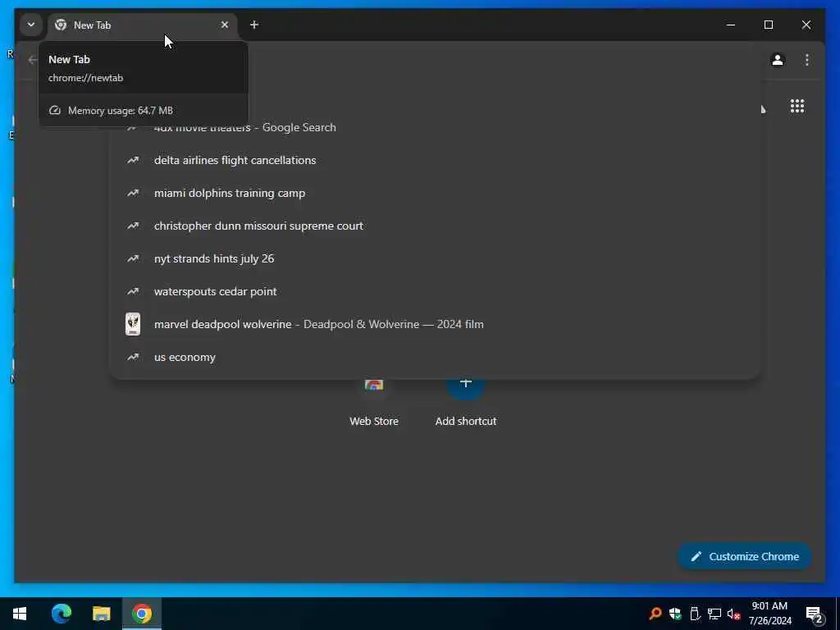
Task: Open File Explorer from the taskbar
Action: coord(101,614)
